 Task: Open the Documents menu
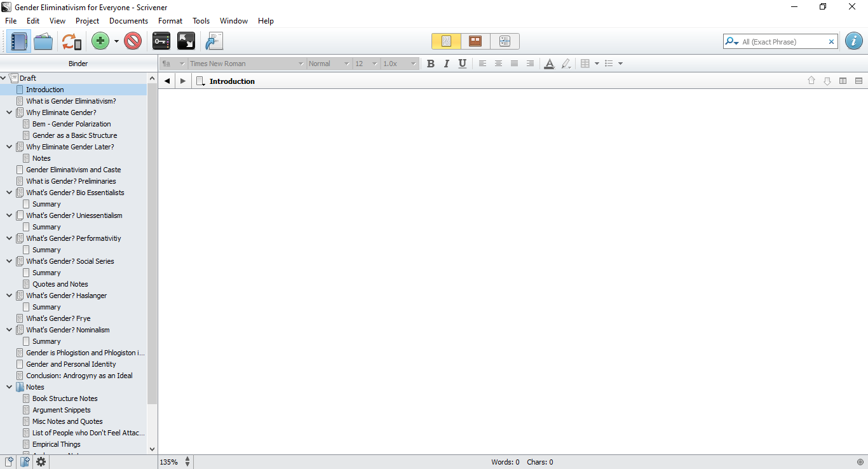(128, 21)
